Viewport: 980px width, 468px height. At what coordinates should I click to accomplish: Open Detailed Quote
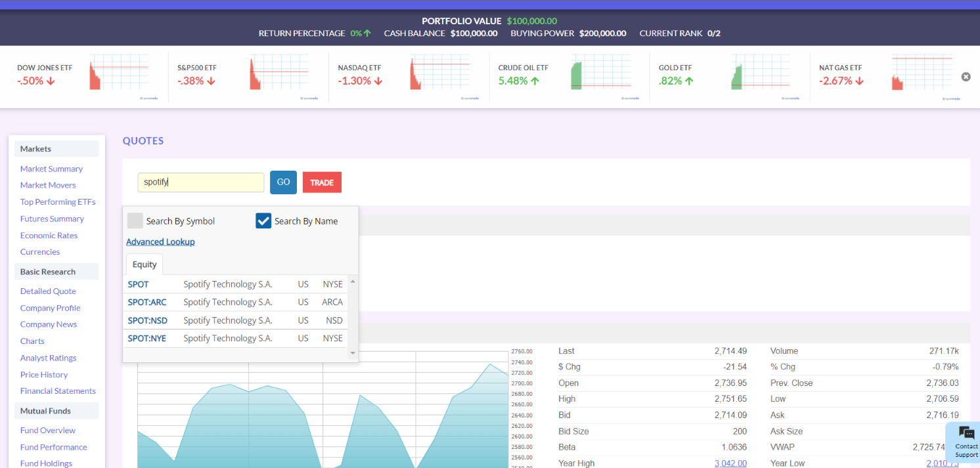click(x=48, y=291)
